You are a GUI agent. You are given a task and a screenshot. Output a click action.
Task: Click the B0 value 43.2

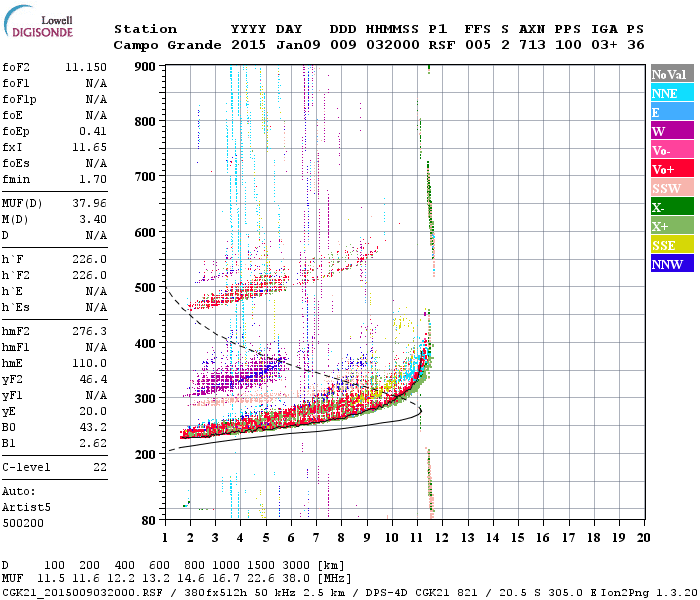(x=93, y=427)
